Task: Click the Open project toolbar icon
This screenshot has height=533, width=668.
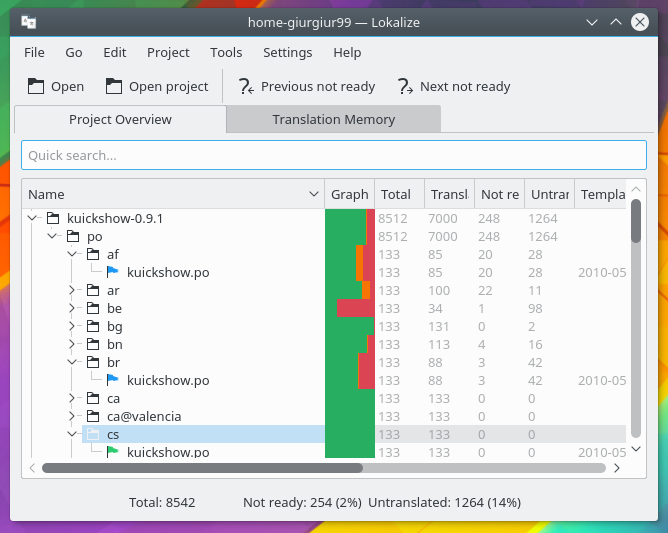Action: pos(114,86)
